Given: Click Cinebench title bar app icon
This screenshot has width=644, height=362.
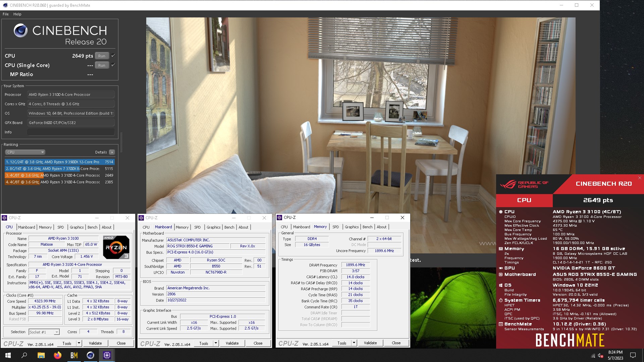Looking at the screenshot, I should (5, 5).
